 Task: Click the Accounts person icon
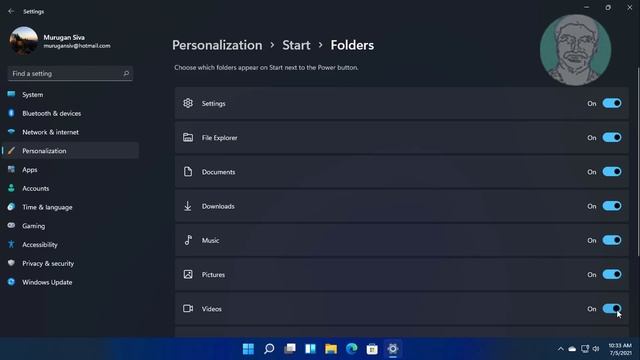pos(11,188)
